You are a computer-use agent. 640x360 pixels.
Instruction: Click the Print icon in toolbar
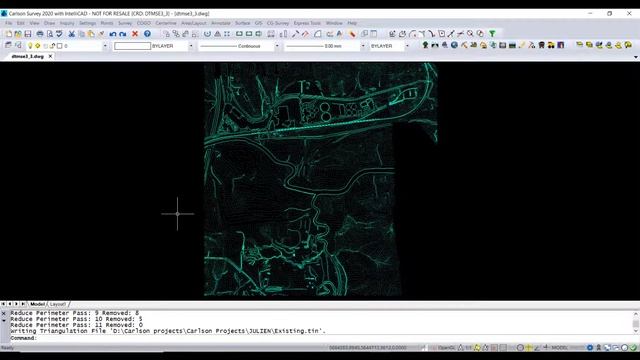click(x=40, y=34)
